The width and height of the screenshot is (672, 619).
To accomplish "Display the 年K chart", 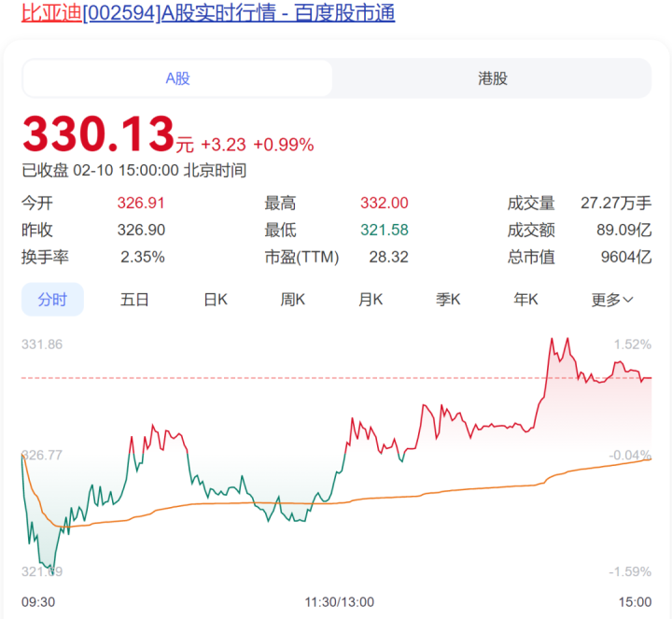I will click(525, 300).
